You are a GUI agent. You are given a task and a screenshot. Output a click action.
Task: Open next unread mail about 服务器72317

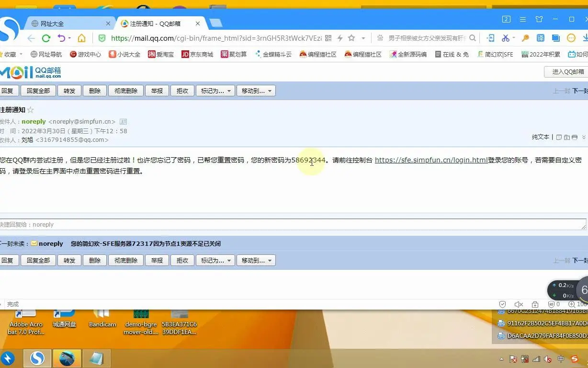[146, 243]
